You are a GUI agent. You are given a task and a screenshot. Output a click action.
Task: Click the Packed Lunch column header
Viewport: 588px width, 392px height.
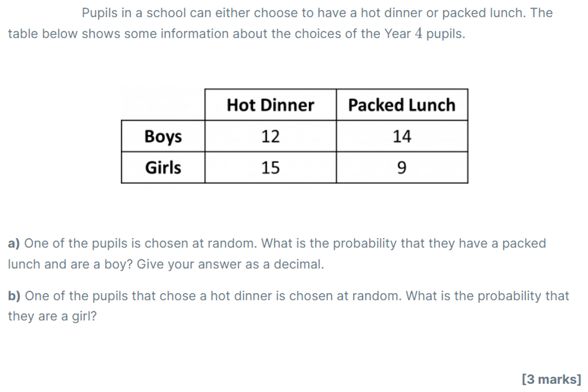click(402, 105)
